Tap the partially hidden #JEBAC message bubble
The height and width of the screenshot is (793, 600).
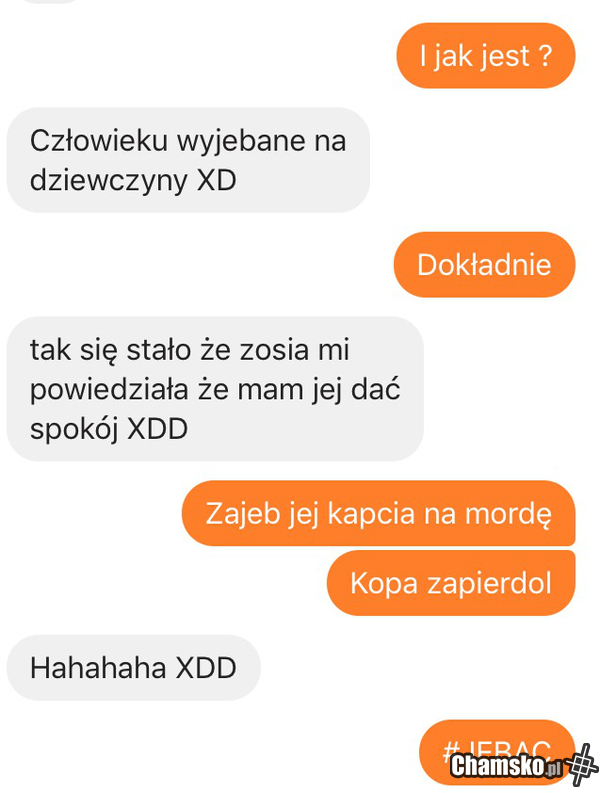pos(497,752)
